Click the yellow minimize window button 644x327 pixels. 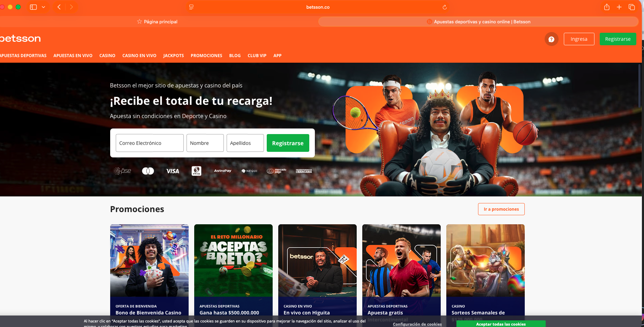tap(10, 7)
